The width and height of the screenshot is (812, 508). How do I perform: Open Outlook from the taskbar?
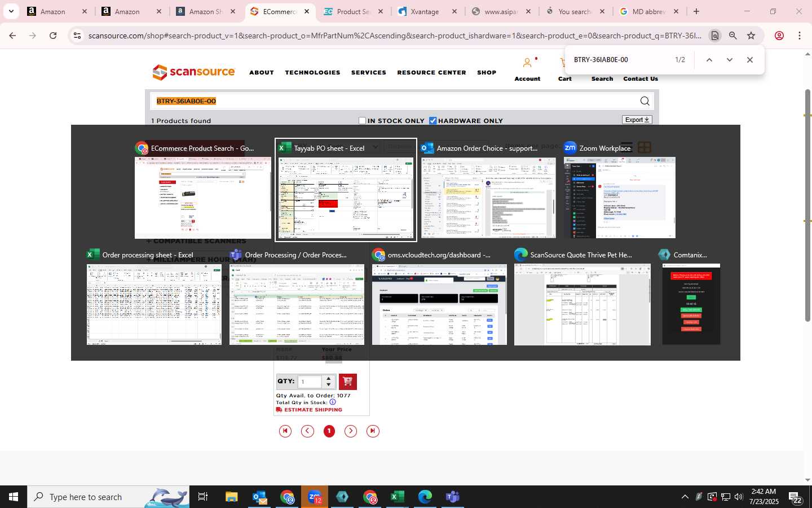click(259, 497)
